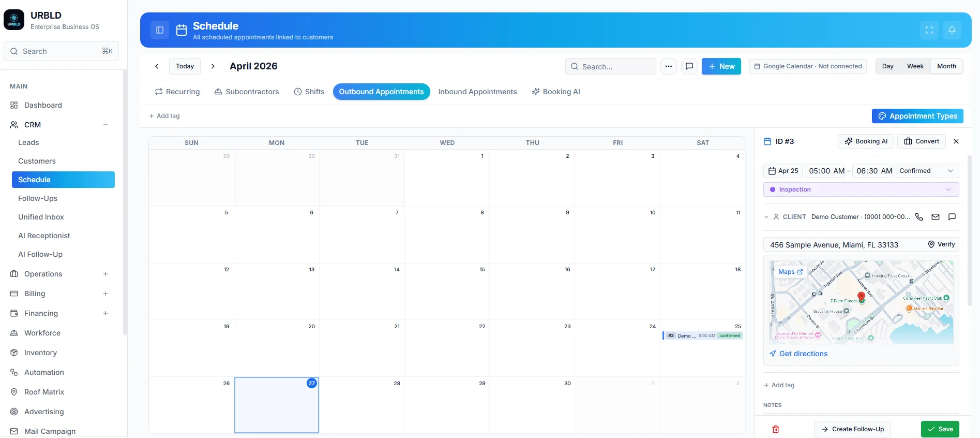
Task: Open Appointment Types button
Action: pos(917,116)
